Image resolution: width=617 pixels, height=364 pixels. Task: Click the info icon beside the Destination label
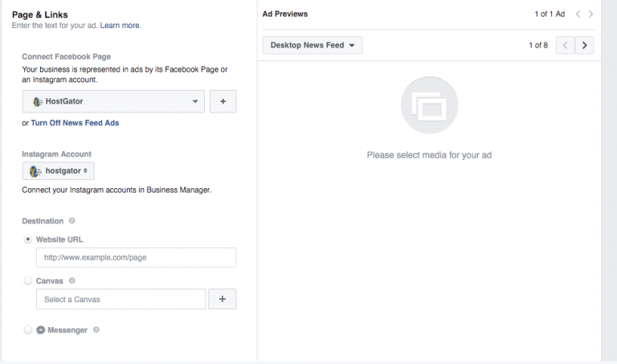(x=72, y=221)
